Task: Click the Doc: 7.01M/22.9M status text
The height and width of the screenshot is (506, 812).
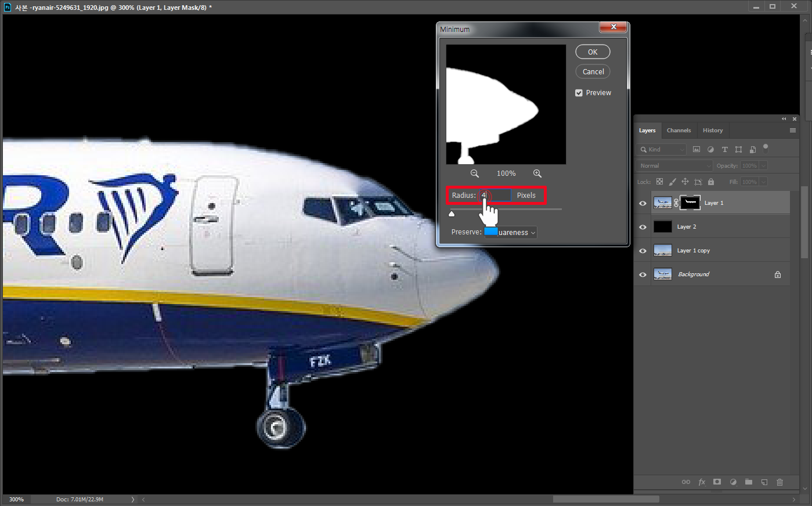Action: (80, 499)
